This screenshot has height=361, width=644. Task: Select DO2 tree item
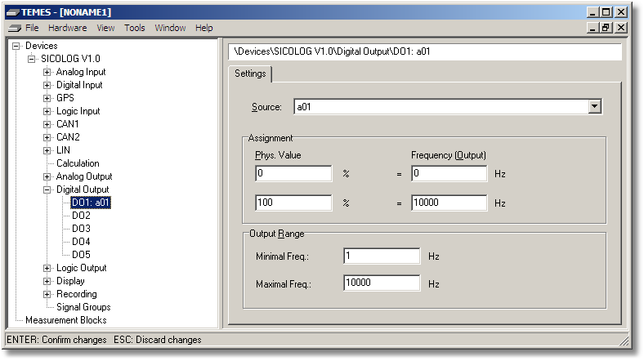click(x=81, y=216)
